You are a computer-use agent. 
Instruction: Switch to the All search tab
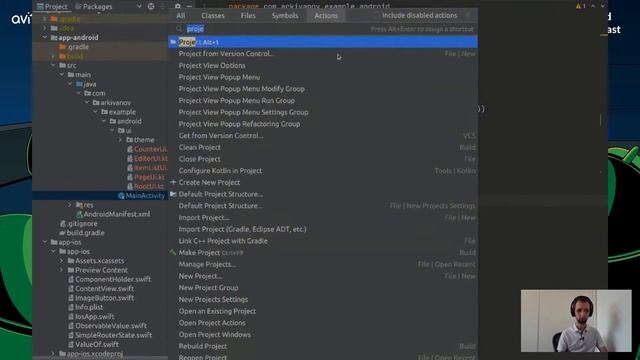pos(181,16)
